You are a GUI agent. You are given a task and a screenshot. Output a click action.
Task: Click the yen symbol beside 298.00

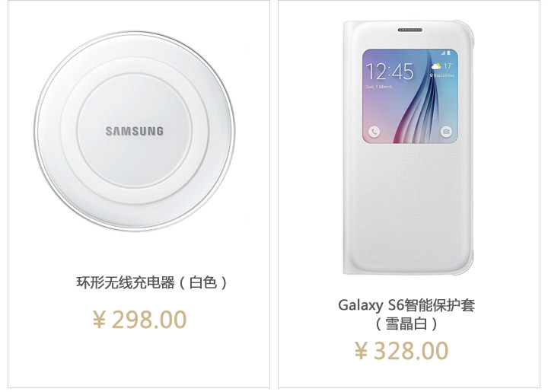(99, 320)
